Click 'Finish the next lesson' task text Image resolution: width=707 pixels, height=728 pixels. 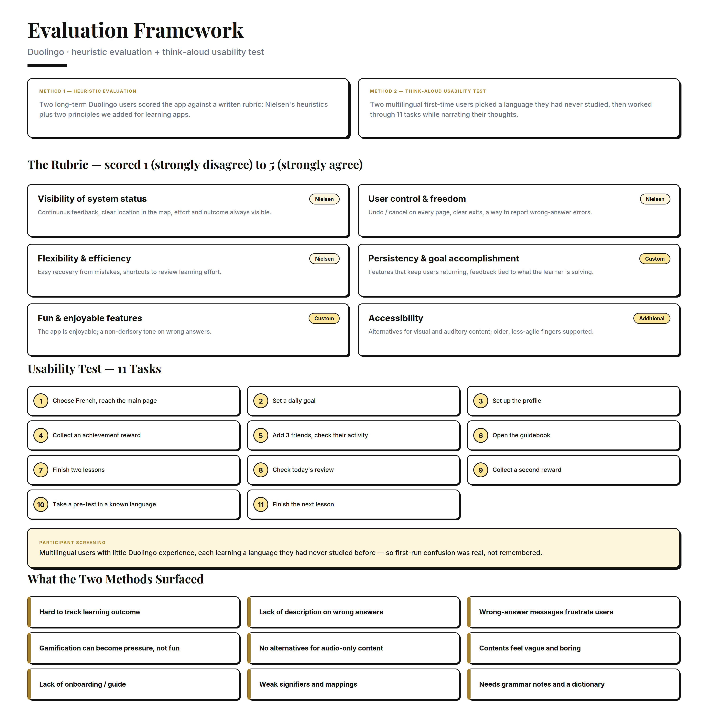(x=303, y=505)
